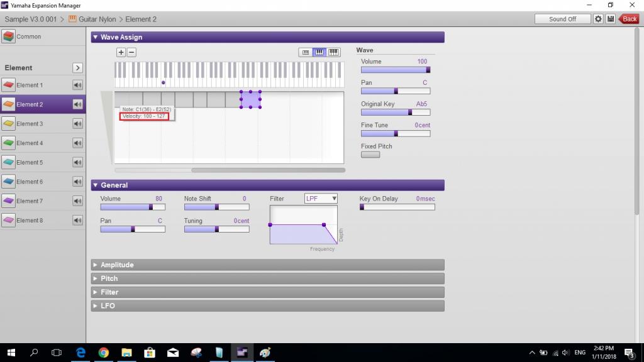Collapse the Wave Assign section
644x362 pixels.
[x=96, y=37]
